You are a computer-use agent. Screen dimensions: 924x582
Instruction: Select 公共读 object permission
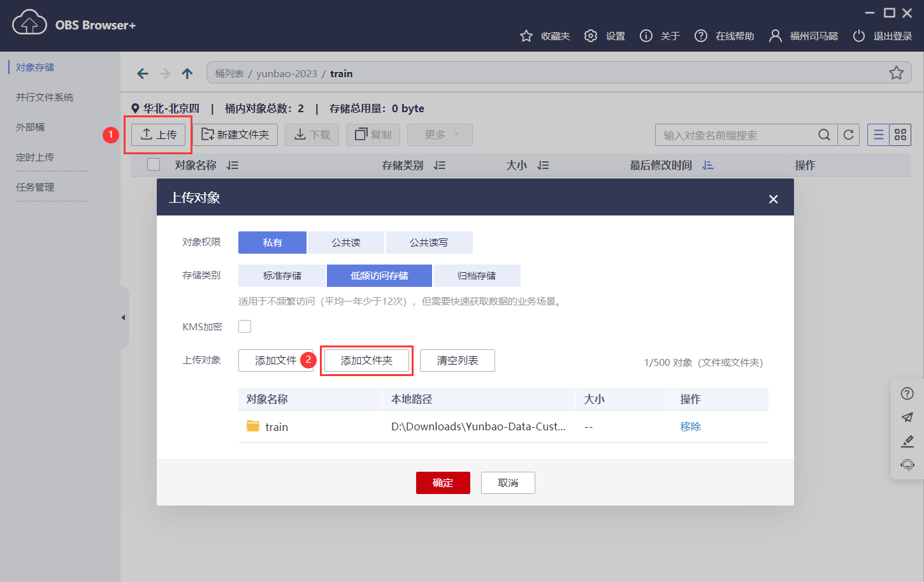(x=345, y=242)
